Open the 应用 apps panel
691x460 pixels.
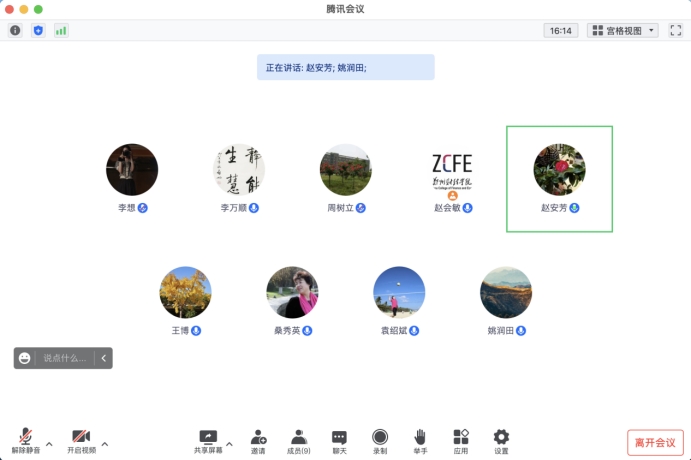(460, 441)
